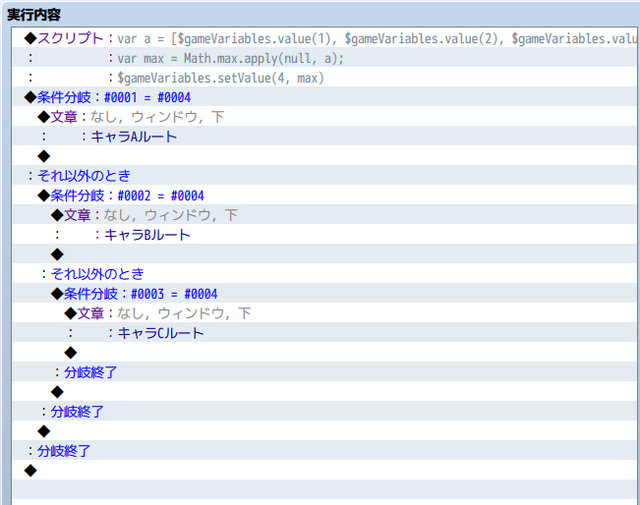Select the innermost 分岐終了 row for #0003

(x=324, y=372)
